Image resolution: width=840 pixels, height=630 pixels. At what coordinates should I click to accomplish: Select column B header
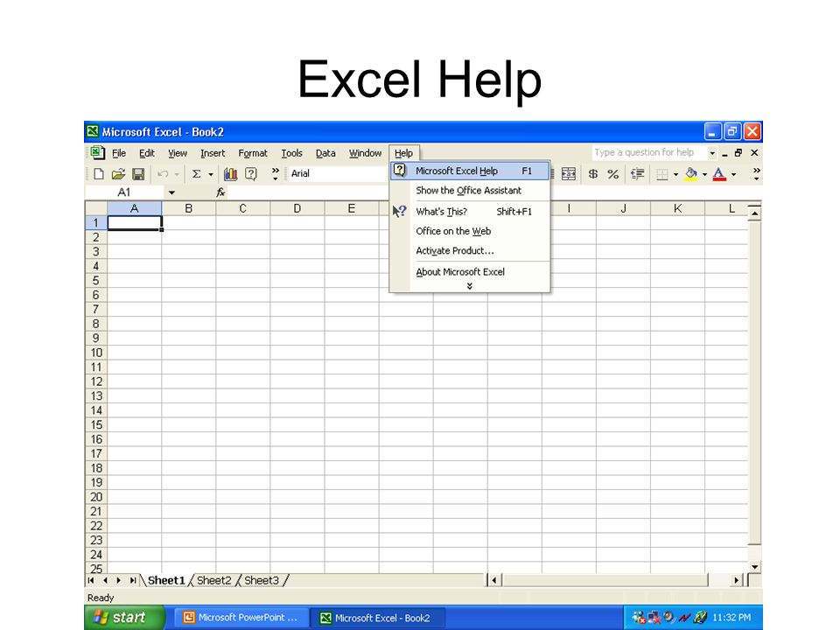(189, 208)
